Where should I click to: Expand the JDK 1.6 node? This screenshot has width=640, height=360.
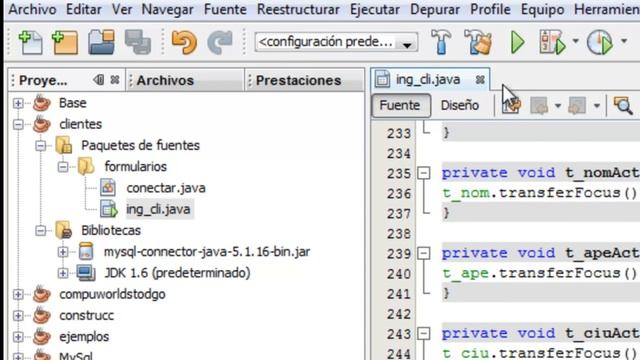click(63, 273)
